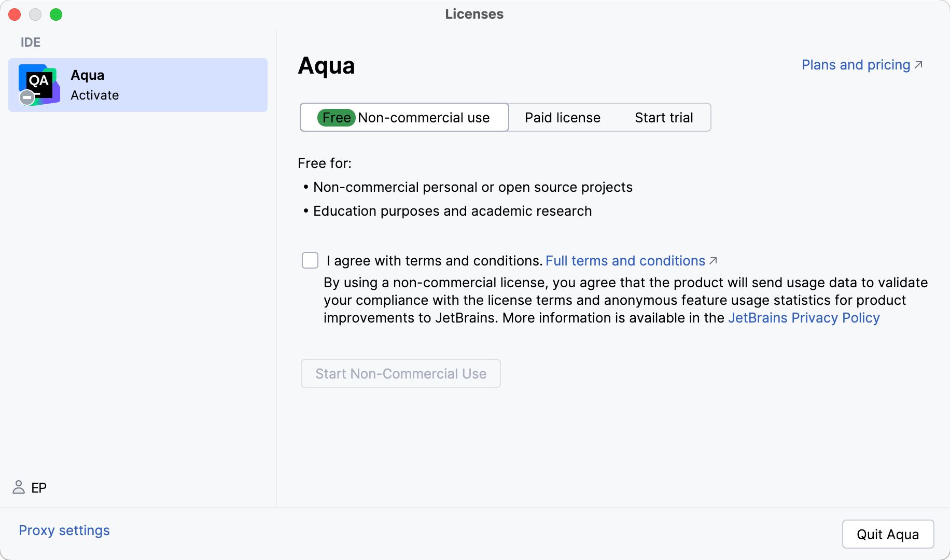Switch to the Paid license tab
The image size is (950, 560).
563,118
